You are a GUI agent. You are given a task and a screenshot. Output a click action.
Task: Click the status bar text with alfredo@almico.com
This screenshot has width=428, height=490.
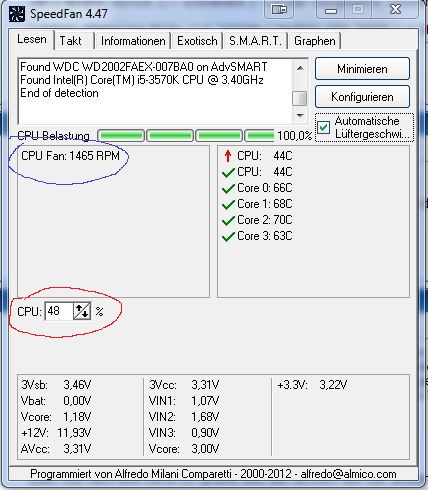[213, 474]
